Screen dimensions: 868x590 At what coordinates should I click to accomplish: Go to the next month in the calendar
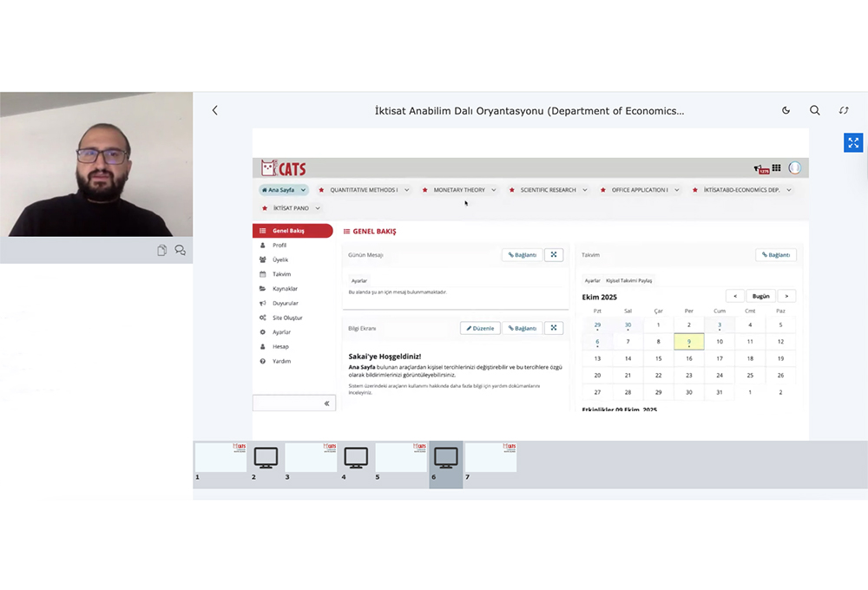point(786,296)
